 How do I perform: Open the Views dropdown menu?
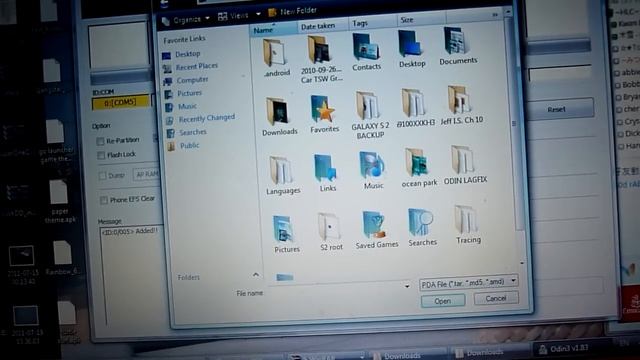point(239,16)
